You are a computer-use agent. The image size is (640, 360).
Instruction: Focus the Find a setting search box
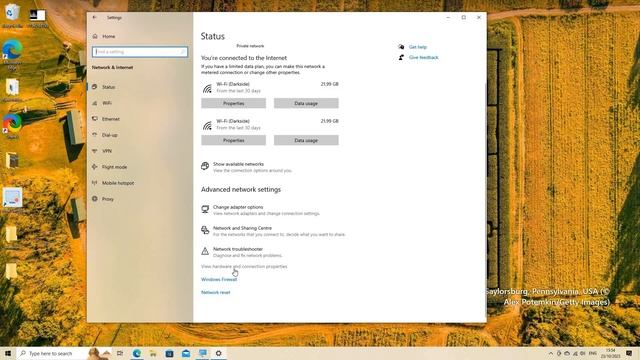click(140, 52)
